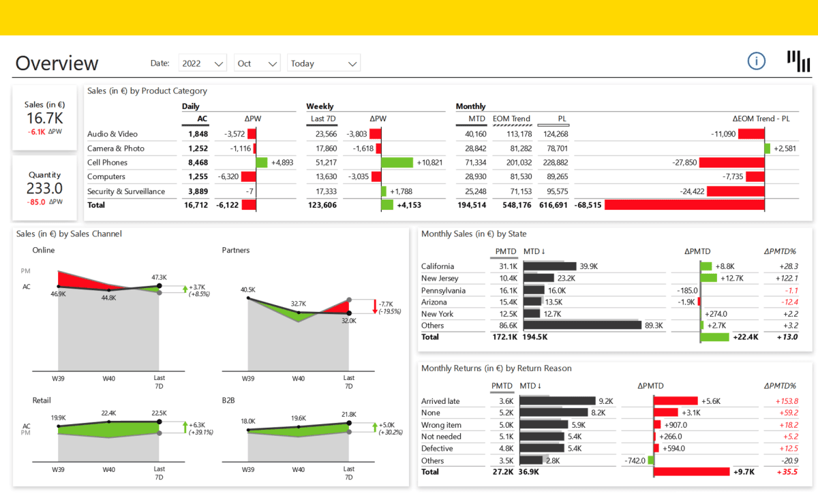818x504 pixels.
Task: Click the green up arrow in the B2B chart
Action: [374, 427]
